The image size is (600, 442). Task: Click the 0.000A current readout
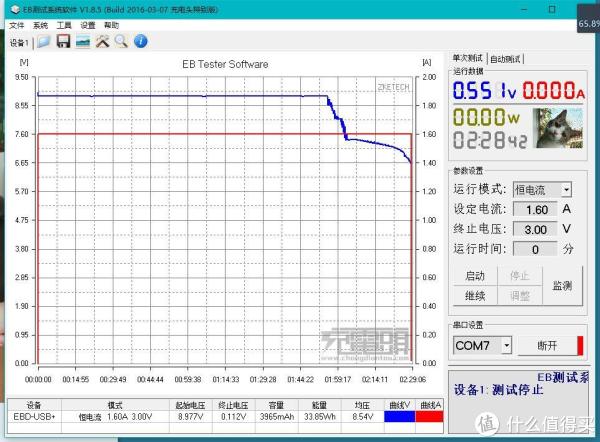pos(554,91)
